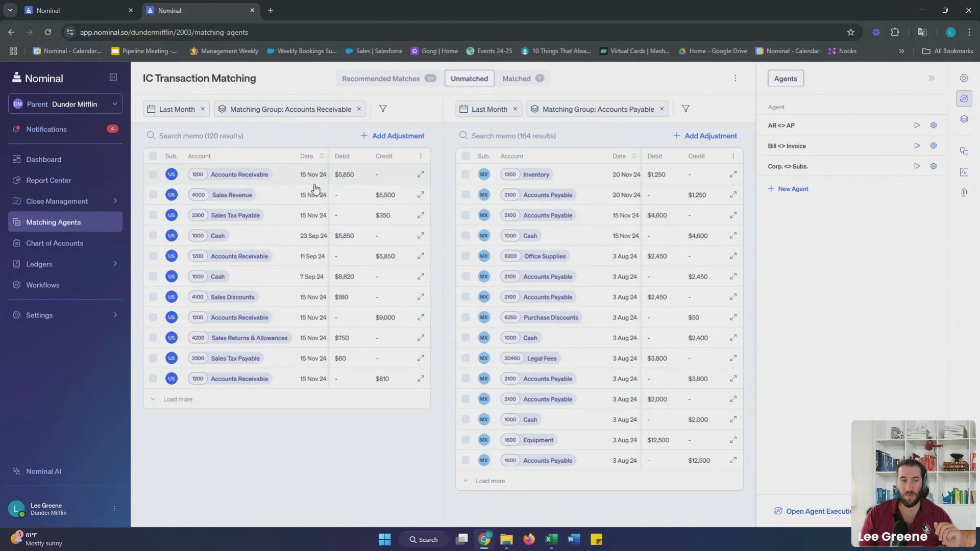Open right table column options menu
980x551 pixels.
click(x=733, y=156)
